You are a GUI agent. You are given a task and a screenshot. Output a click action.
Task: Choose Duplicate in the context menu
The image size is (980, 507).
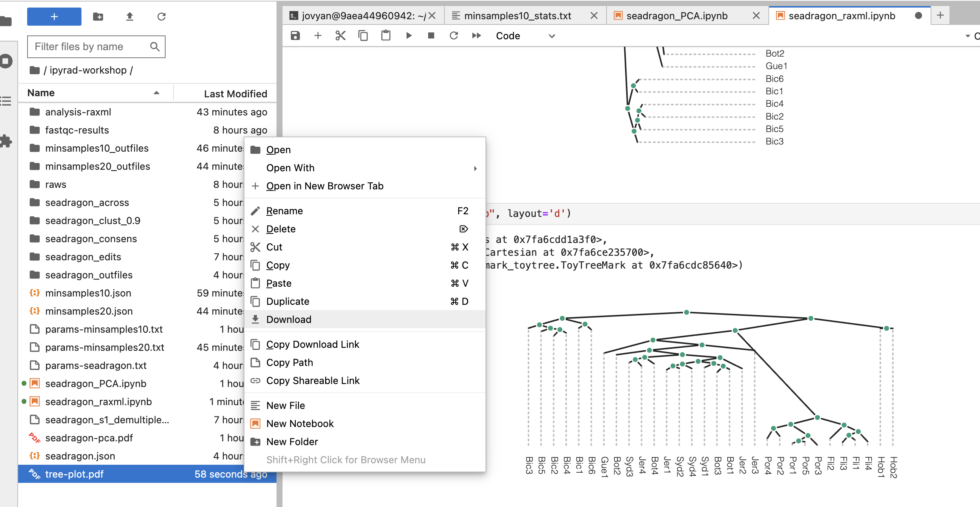[365, 302]
